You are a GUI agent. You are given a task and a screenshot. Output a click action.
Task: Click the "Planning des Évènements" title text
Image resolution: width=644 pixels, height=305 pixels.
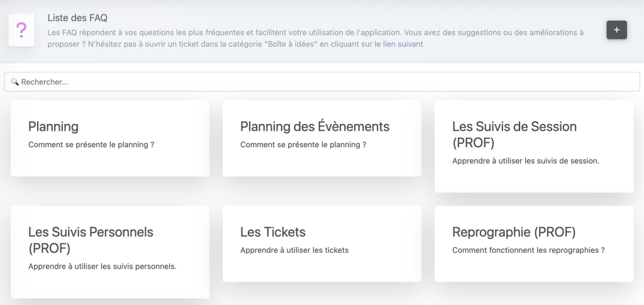(x=314, y=126)
